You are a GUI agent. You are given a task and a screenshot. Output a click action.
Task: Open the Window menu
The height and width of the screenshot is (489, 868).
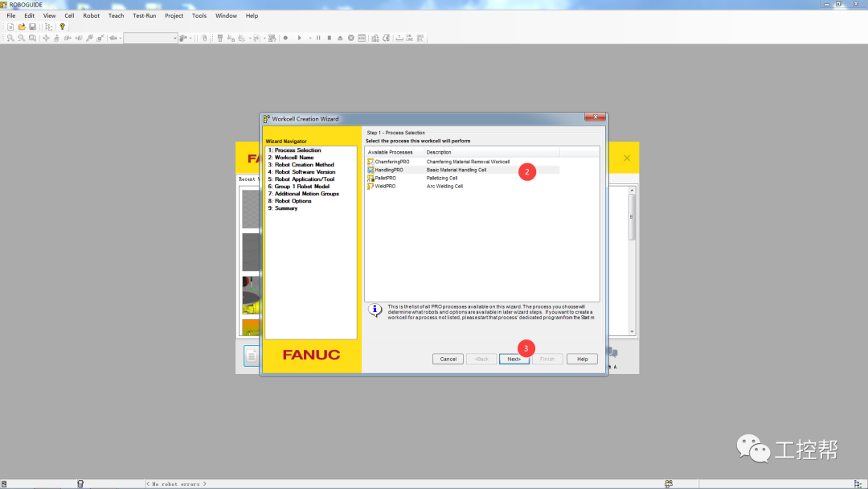point(226,15)
